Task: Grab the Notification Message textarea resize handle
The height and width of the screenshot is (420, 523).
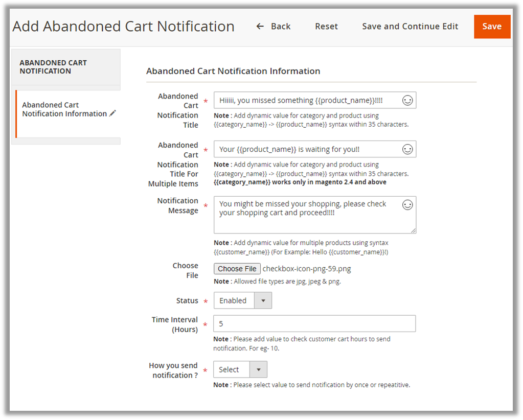Action: (x=413, y=230)
